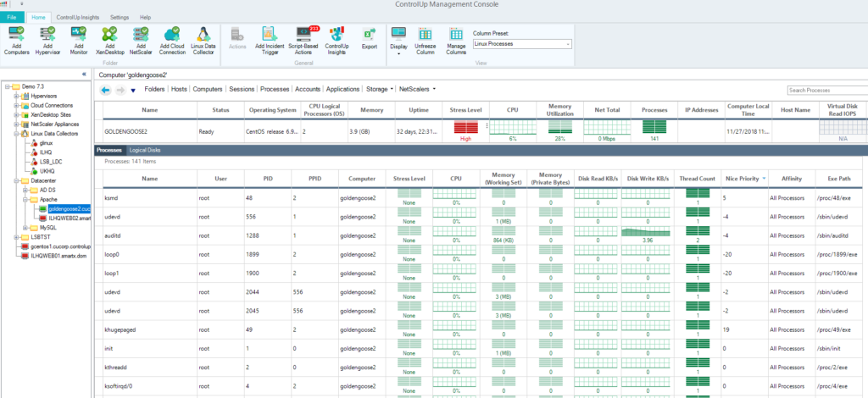This screenshot has height=398, width=868.
Task: Click the High stress level indicator
Action: click(465, 131)
